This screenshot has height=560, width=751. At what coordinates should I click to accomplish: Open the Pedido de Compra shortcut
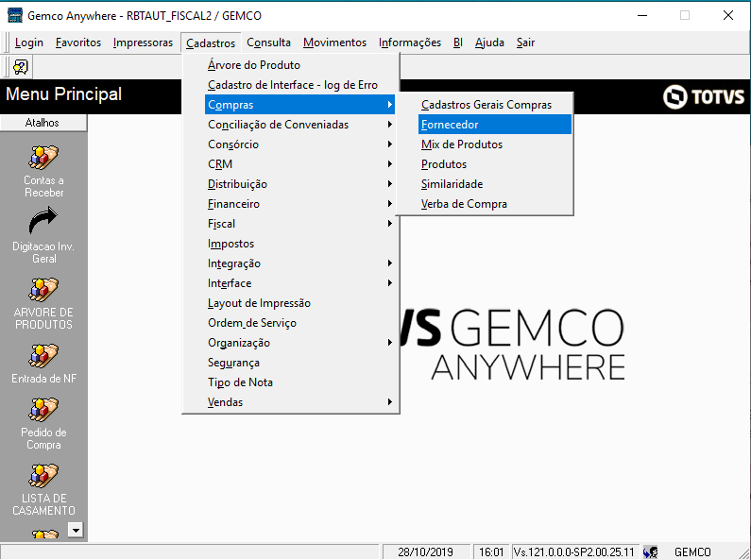(x=43, y=410)
